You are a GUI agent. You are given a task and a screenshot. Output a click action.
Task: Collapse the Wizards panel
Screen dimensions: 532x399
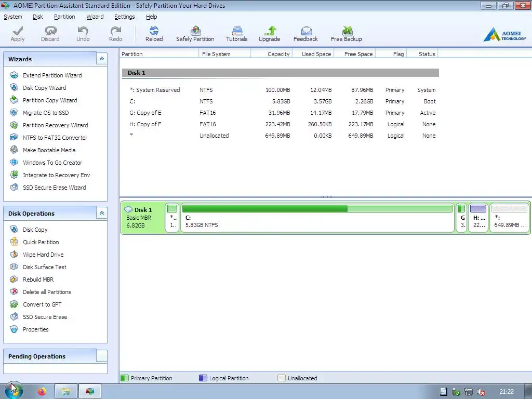point(101,59)
